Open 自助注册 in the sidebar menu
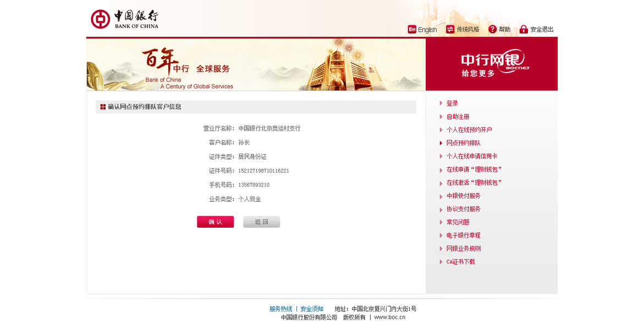 458,117
